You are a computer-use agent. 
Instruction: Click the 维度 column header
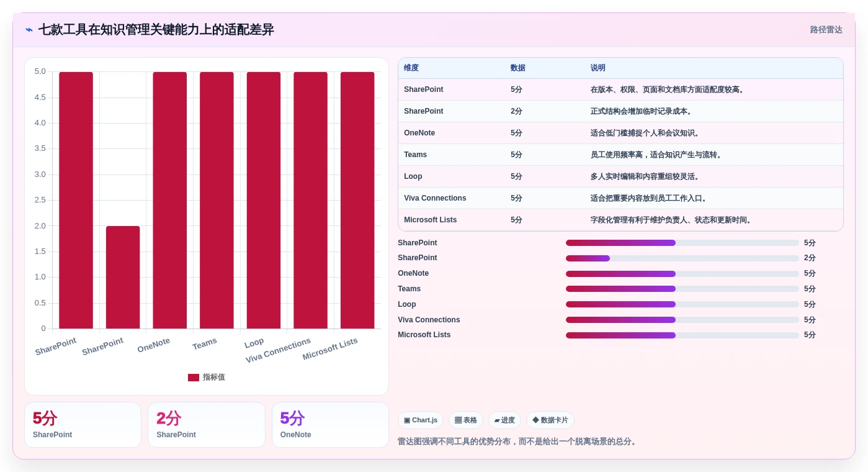(411, 68)
